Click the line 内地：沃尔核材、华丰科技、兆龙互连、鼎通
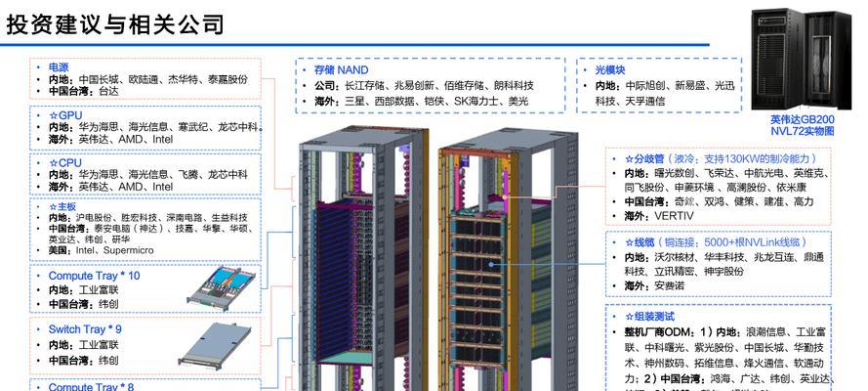 click(x=724, y=257)
